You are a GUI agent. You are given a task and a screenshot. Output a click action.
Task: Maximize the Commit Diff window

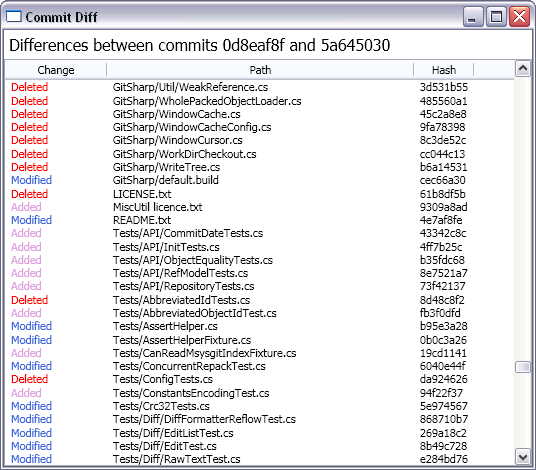coord(496,16)
